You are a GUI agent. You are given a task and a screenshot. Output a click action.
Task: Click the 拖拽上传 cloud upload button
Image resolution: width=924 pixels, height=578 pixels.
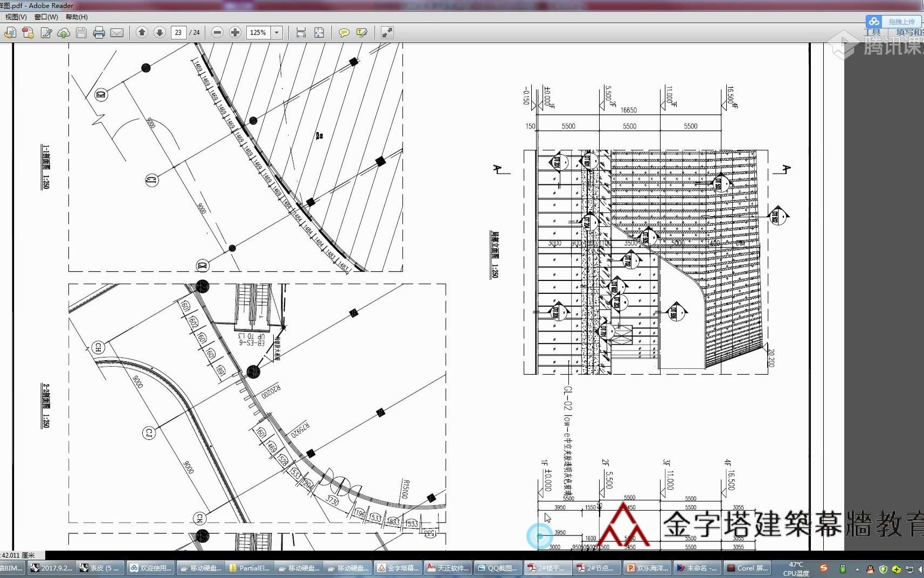click(x=894, y=22)
